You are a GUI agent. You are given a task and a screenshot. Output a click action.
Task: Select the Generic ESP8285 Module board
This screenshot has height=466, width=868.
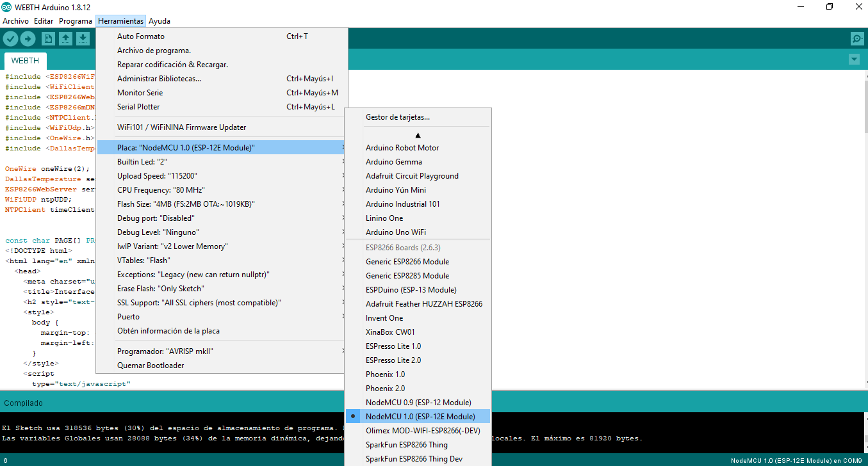[418, 276]
